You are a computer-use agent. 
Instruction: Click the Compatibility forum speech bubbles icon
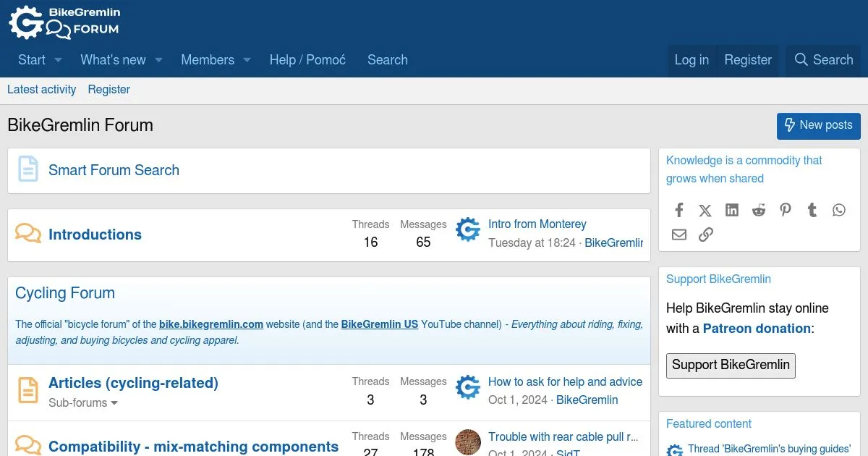click(28, 445)
